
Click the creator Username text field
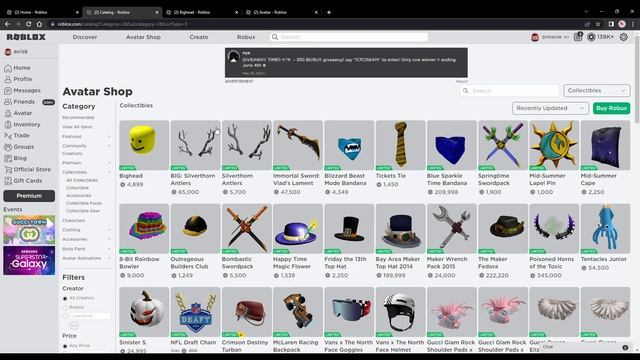coord(90,316)
